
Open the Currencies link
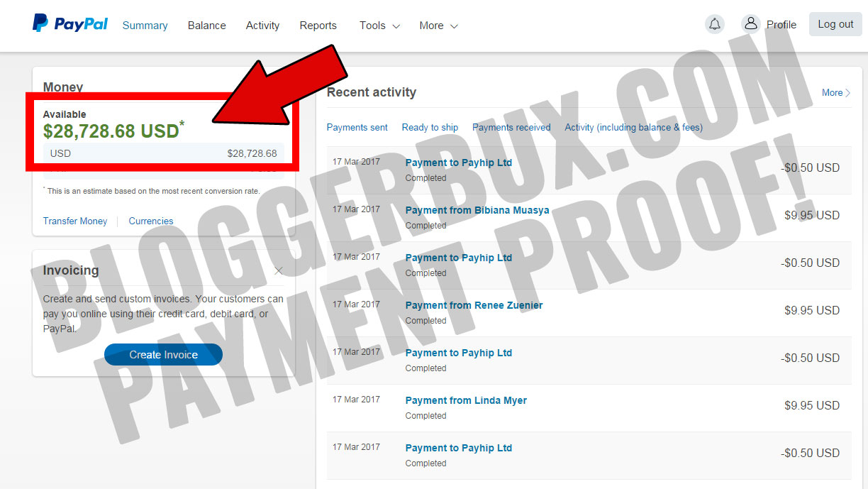coord(151,221)
